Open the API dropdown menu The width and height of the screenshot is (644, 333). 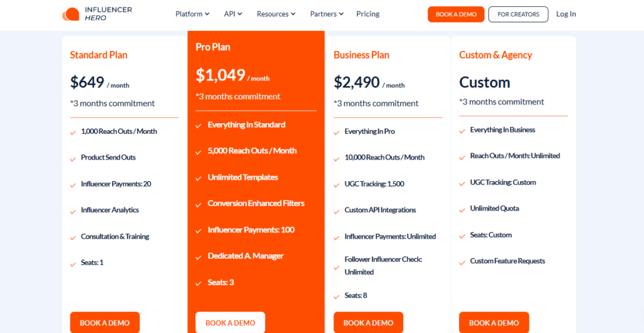[x=233, y=14]
